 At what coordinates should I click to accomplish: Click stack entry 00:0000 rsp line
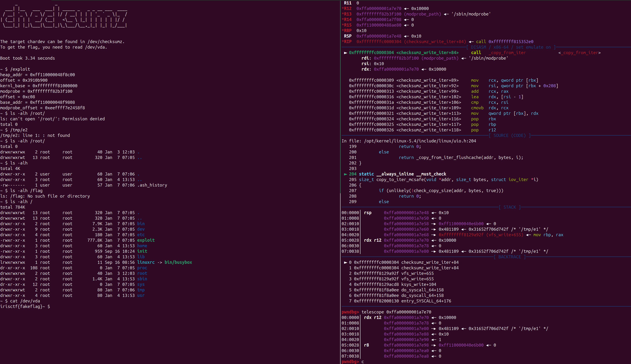[395, 213]
